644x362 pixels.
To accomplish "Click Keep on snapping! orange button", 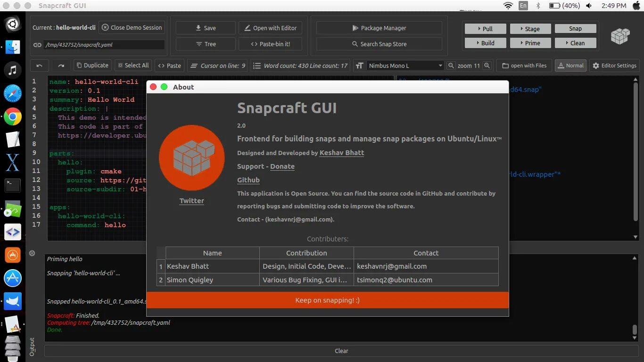I will 328,300.
